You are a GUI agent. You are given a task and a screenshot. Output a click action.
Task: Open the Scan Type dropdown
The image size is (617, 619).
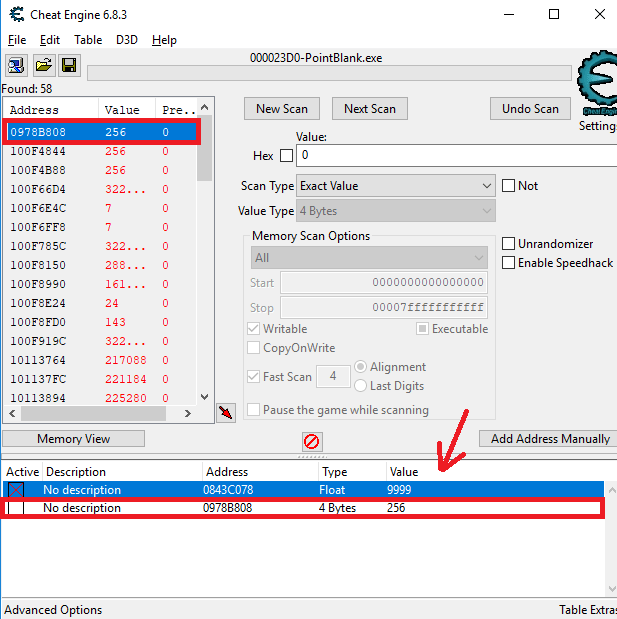click(396, 186)
